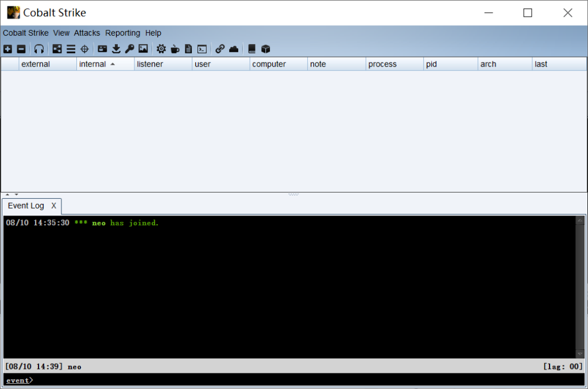588x389 pixels.
Task: Open listeners with the headphones icon
Action: [x=39, y=49]
